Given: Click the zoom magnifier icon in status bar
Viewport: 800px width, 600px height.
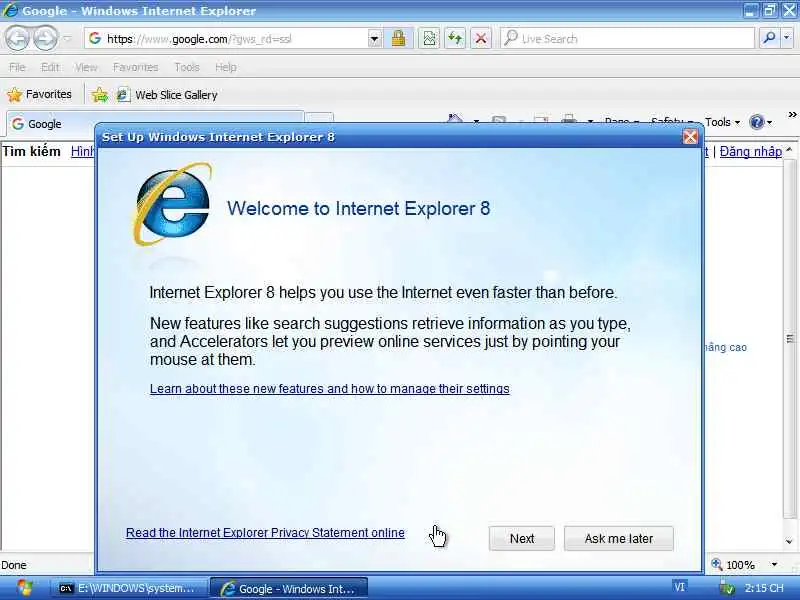Looking at the screenshot, I should 716,564.
